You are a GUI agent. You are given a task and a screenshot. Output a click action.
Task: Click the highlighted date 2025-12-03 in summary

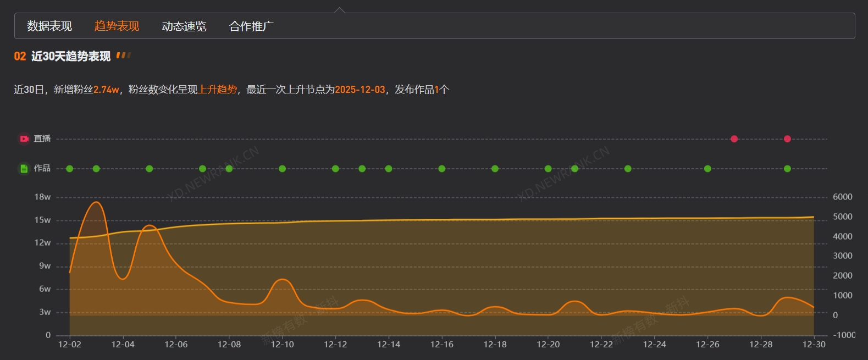pyautogui.click(x=360, y=90)
